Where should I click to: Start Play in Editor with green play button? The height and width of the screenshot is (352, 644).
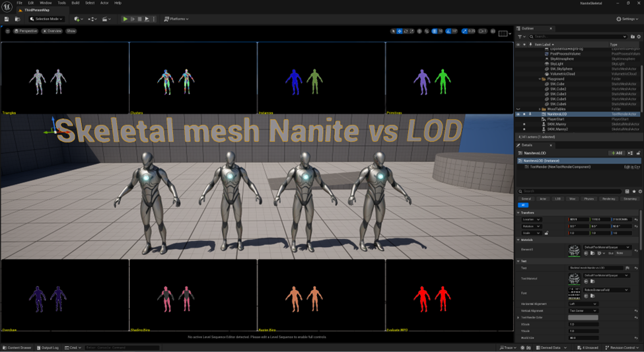125,19
